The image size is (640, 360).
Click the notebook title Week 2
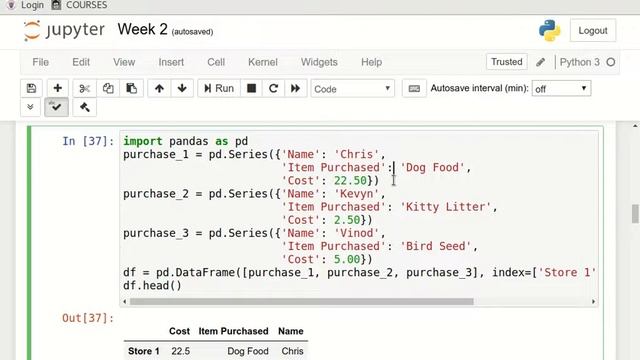(142, 29)
